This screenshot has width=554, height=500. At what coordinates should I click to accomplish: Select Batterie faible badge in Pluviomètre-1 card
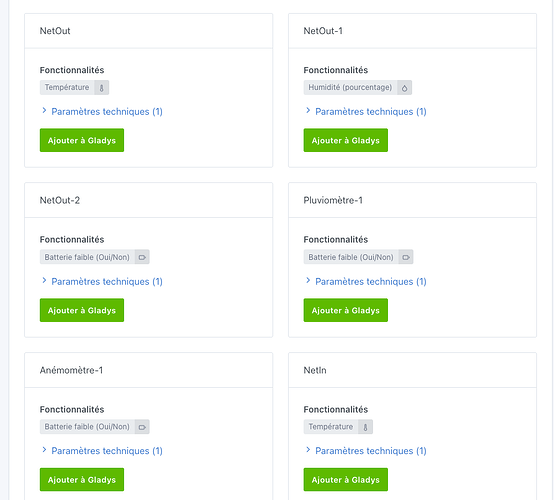tap(358, 257)
